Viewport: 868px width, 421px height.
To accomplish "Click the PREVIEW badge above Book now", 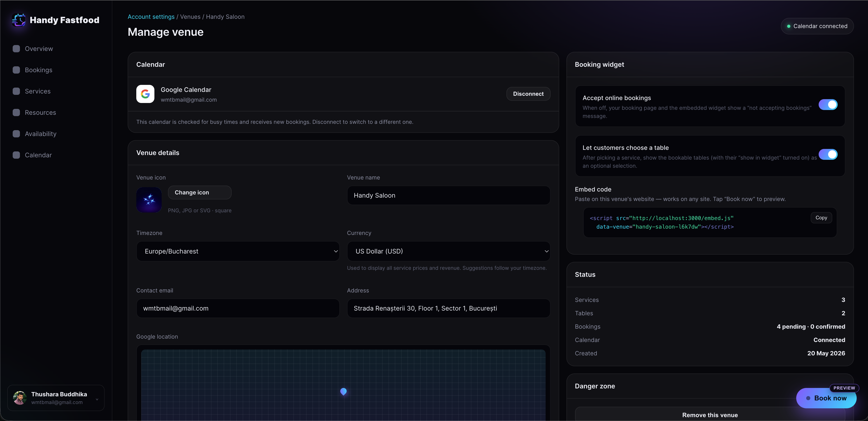I will point(844,388).
